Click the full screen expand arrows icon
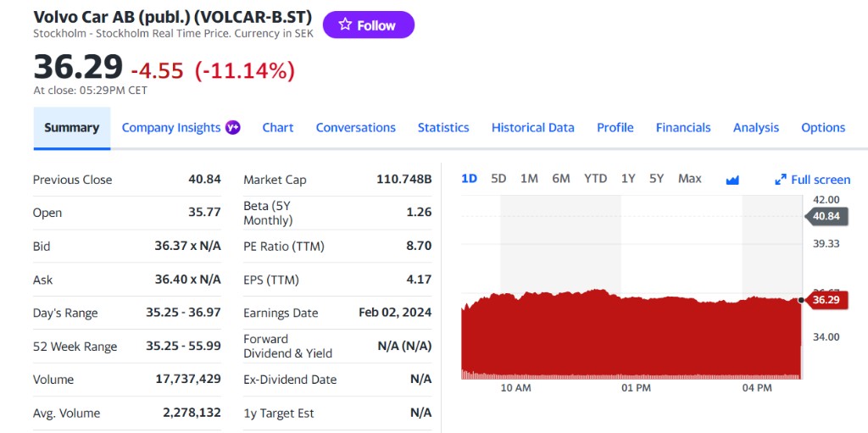Viewport: 868px width, 433px height. (x=781, y=180)
